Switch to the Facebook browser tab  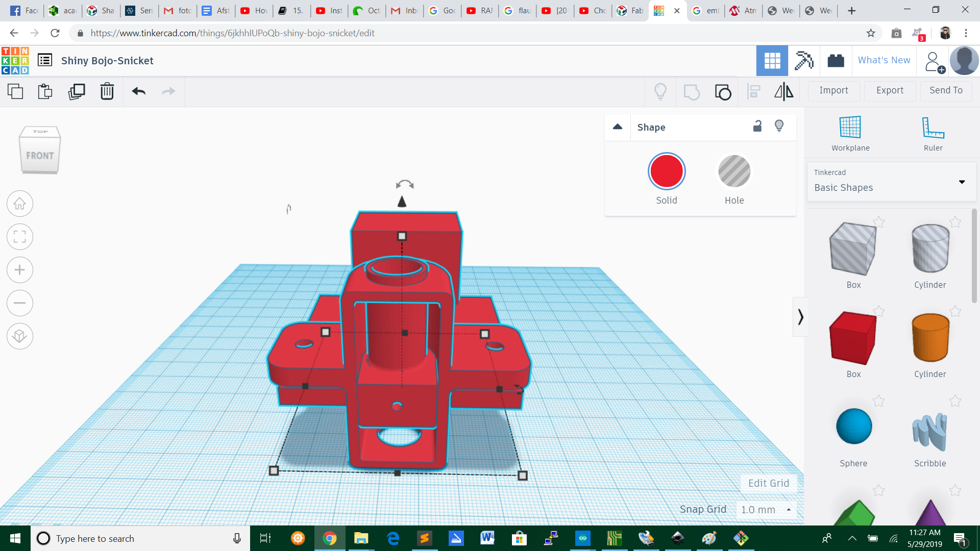(24, 11)
